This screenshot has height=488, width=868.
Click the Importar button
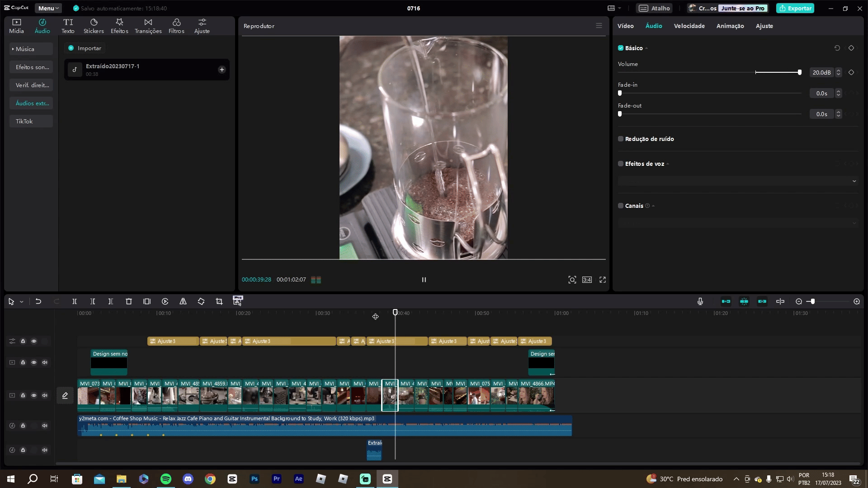pyautogui.click(x=85, y=48)
